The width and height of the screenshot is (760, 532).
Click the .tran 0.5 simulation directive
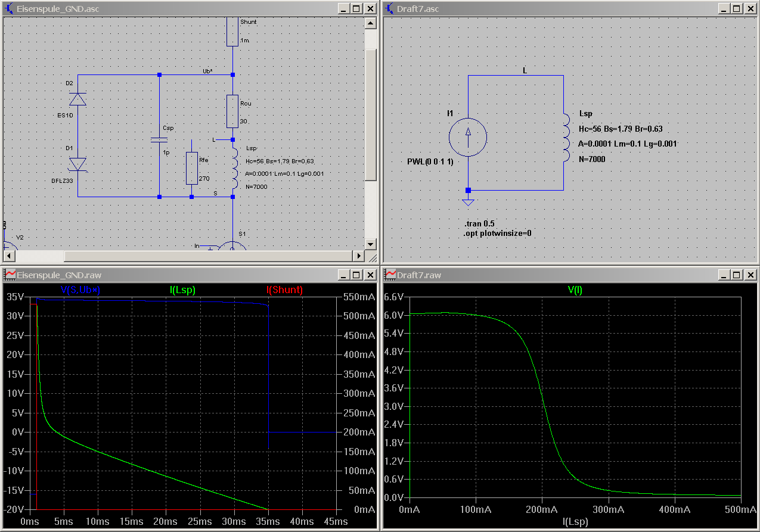click(x=480, y=223)
